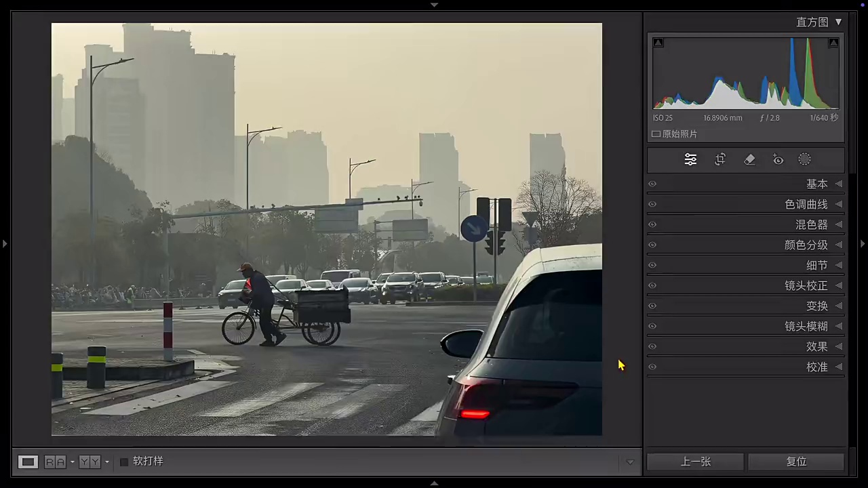Click the 复位 reset button
This screenshot has width=868, height=488.
796,462
